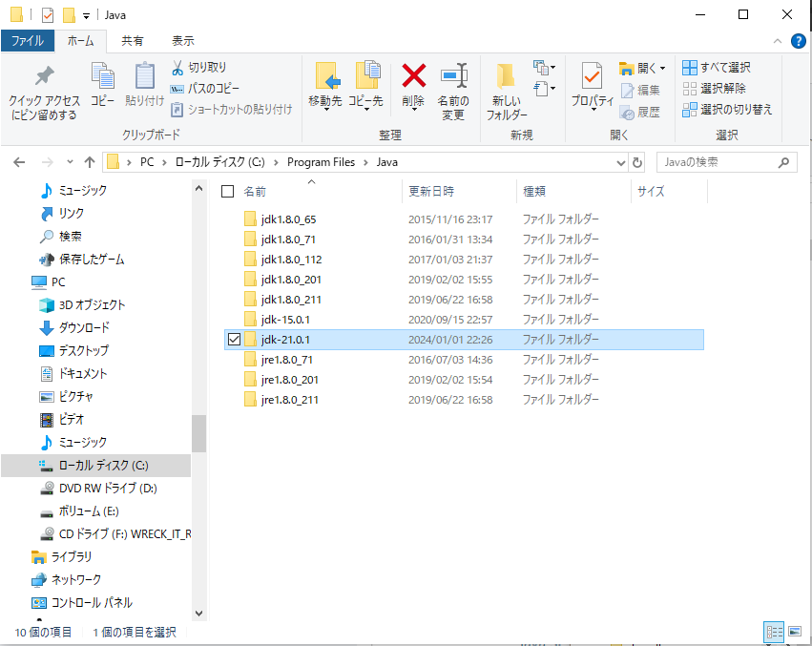Click Paste shortcut (ショートカットの貼り付け)
This screenshot has width=812, height=646.
232,110
